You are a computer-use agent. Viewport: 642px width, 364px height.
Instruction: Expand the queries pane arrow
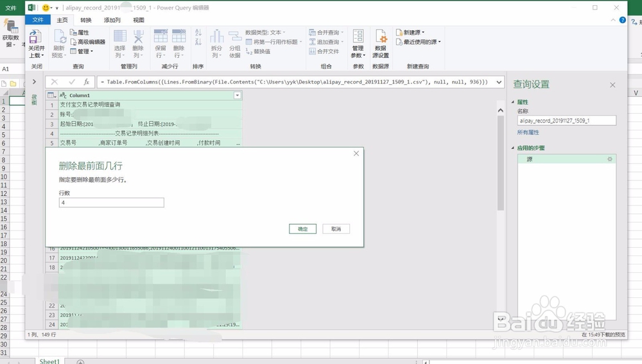(35, 82)
